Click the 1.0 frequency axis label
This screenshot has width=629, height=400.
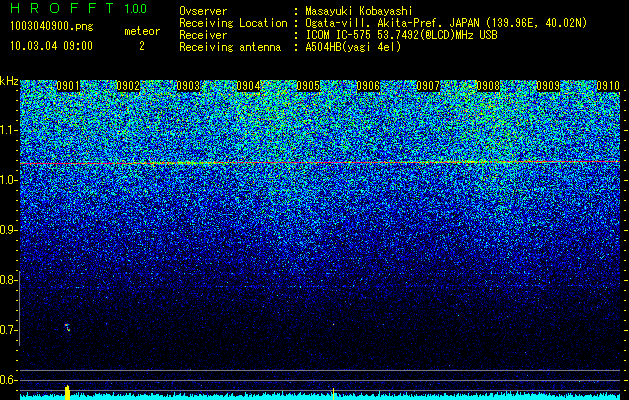[x=9, y=180]
